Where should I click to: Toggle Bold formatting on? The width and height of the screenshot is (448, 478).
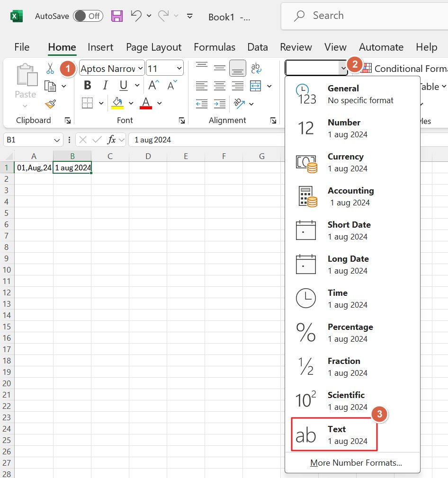tap(87, 86)
